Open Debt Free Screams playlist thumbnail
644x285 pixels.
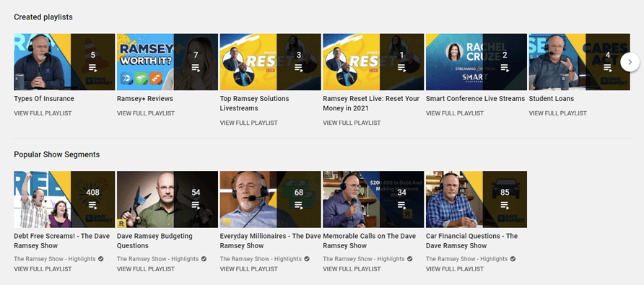point(64,200)
